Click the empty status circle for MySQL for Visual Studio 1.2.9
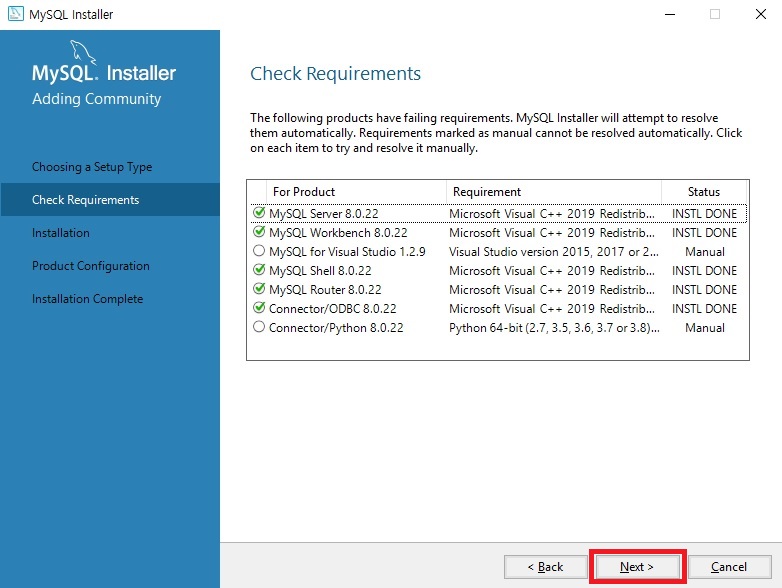782x588 pixels. click(259, 250)
